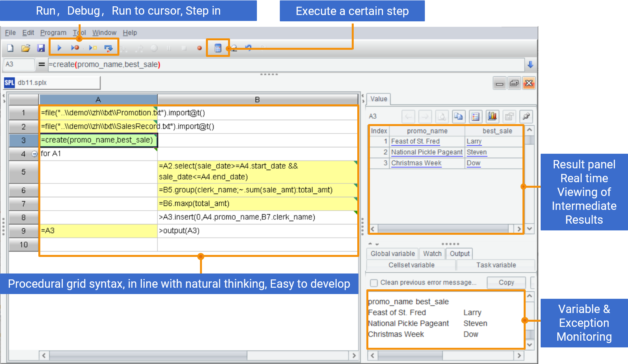The width and height of the screenshot is (628, 364).
Task: Click the bar chart icon in Value panel
Action: point(492,117)
